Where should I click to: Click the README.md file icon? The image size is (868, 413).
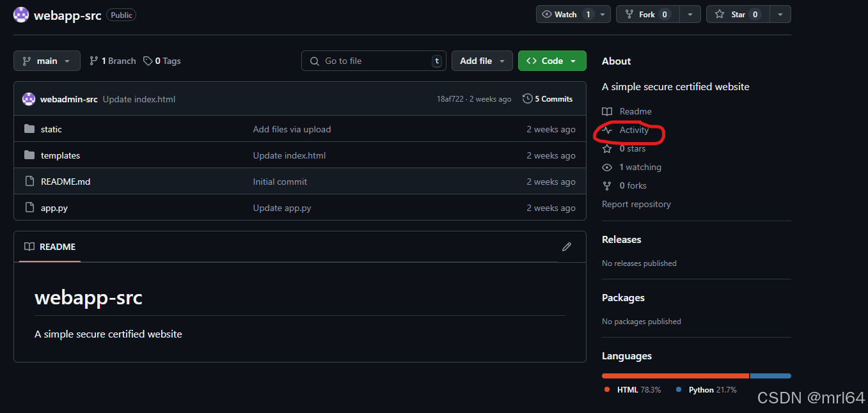point(29,182)
